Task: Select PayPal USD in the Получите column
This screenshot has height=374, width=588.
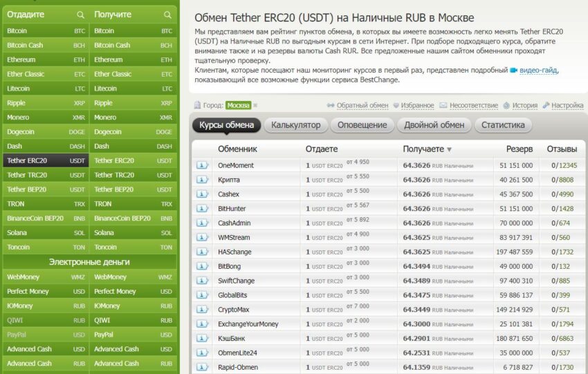Action: (x=133, y=335)
